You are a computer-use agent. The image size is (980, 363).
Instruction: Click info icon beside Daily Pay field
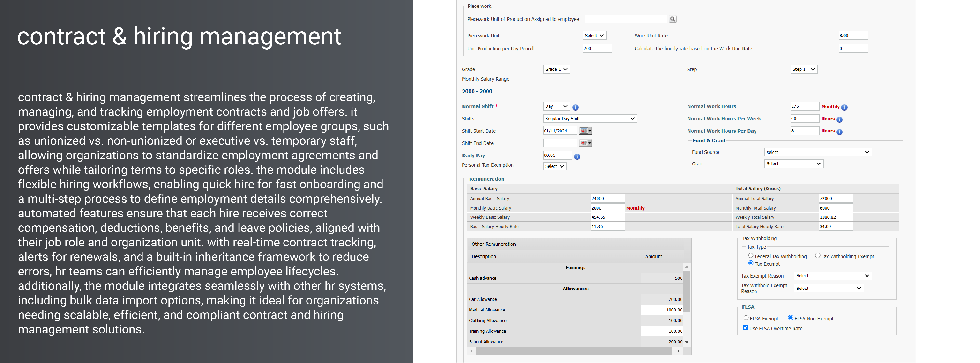(x=577, y=156)
